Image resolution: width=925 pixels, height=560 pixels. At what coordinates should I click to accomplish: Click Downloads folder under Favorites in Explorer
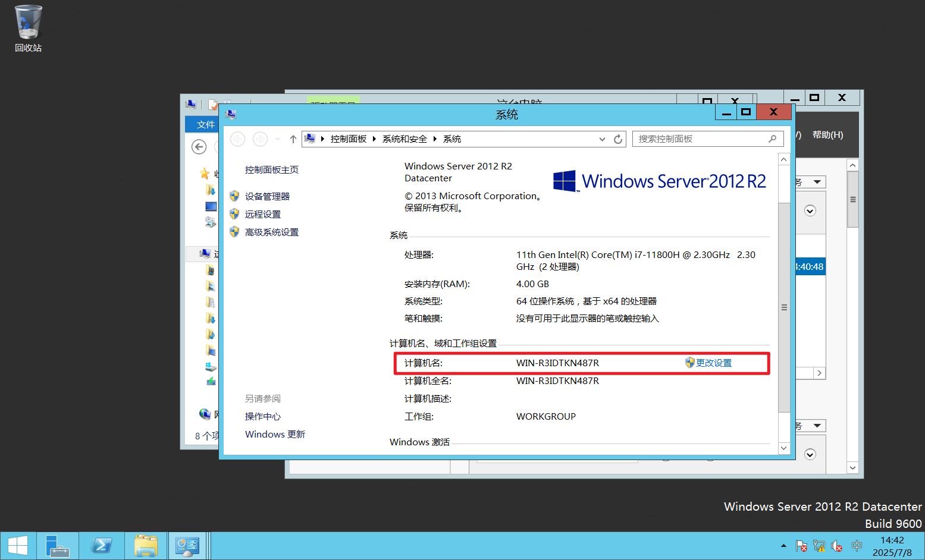click(x=211, y=190)
